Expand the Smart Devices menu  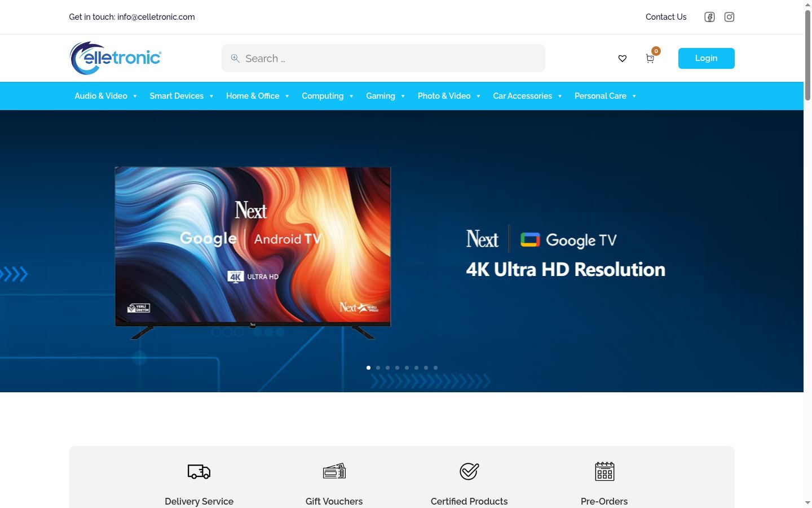182,96
